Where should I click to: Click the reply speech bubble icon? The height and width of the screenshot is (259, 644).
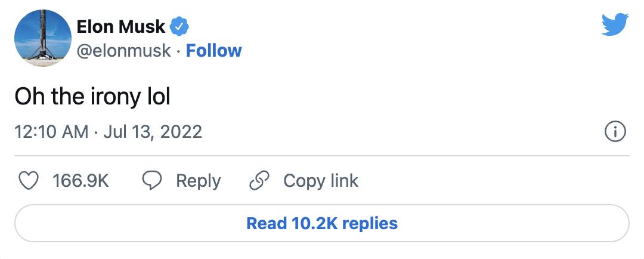pos(152,181)
